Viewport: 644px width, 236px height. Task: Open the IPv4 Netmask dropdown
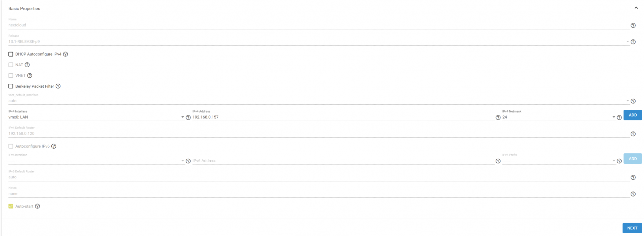pyautogui.click(x=559, y=117)
